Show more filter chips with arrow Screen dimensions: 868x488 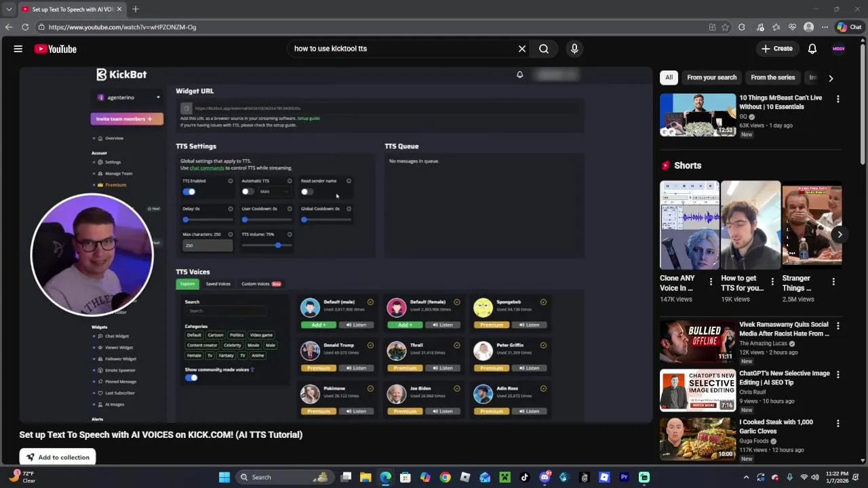pyautogui.click(x=831, y=78)
